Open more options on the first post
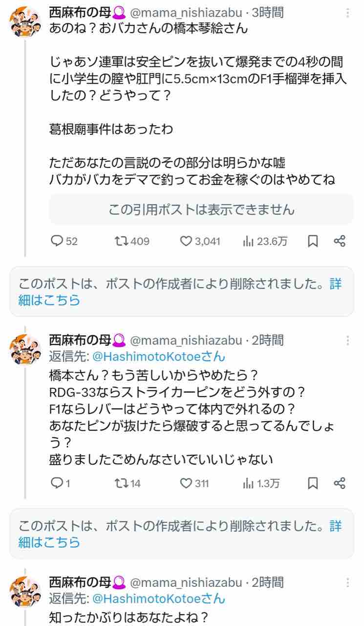 click(347, 13)
